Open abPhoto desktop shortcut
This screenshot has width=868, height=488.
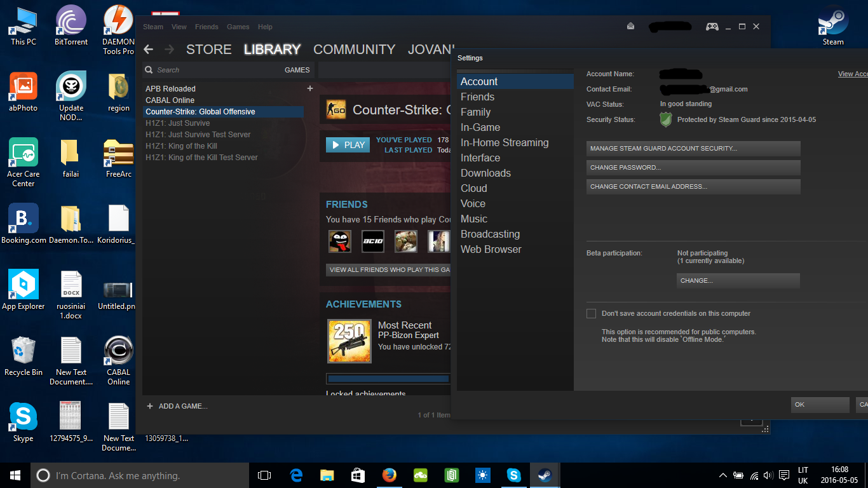[x=24, y=92]
